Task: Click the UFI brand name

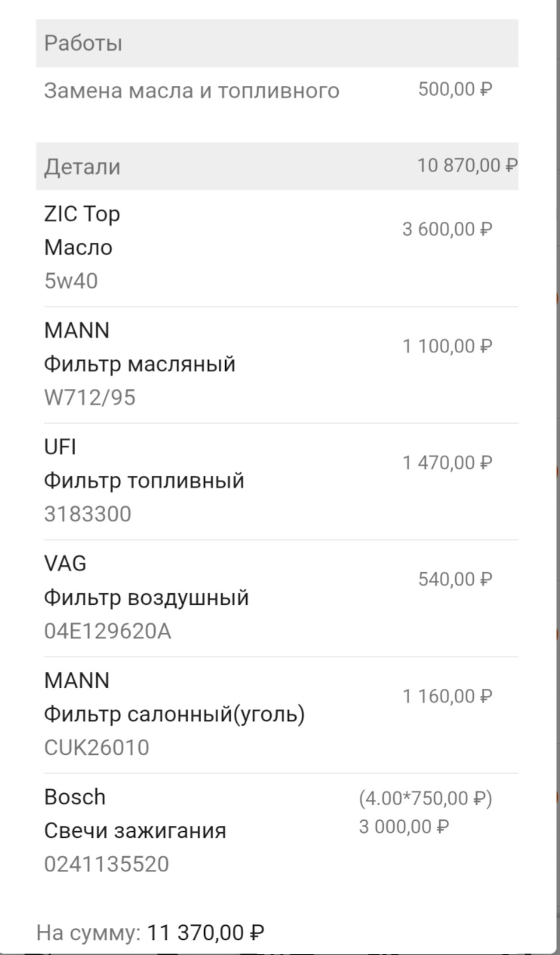Action: (60, 447)
